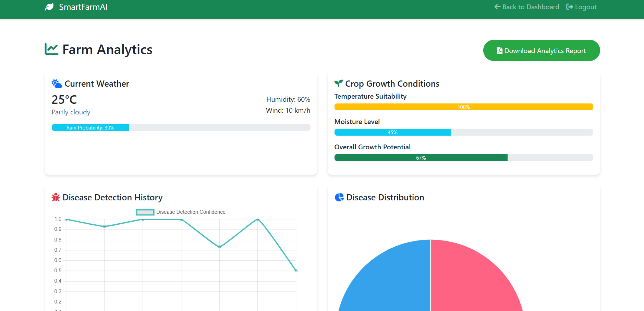Click the Logout door-arrow icon
Viewport: 644px width, 311px height.
[x=570, y=7]
